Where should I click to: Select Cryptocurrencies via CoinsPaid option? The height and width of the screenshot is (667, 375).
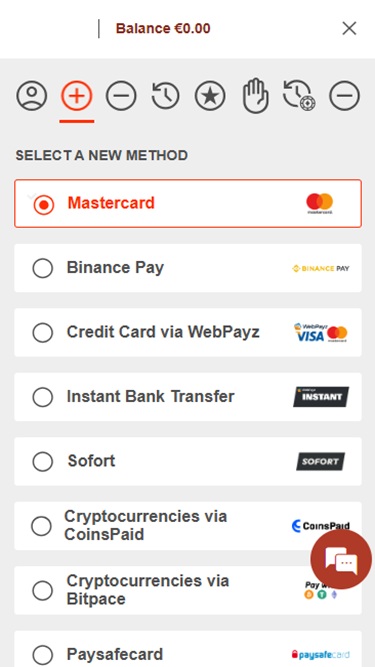coord(188,526)
